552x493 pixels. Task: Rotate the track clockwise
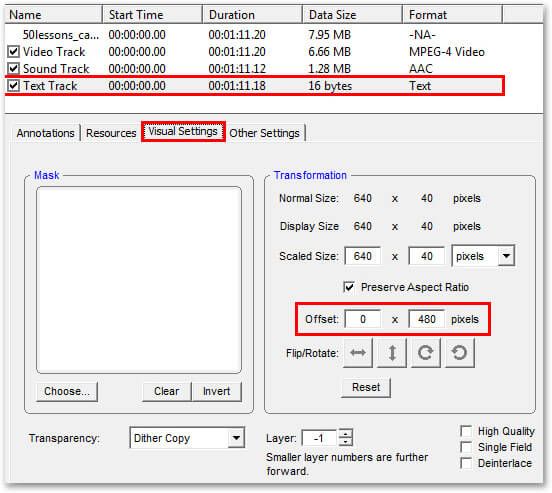(x=426, y=352)
